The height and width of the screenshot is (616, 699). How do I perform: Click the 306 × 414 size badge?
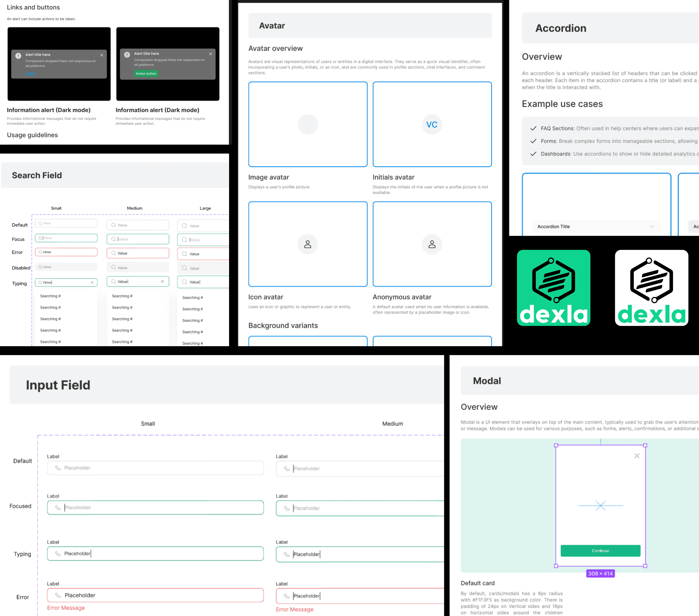[x=600, y=574]
